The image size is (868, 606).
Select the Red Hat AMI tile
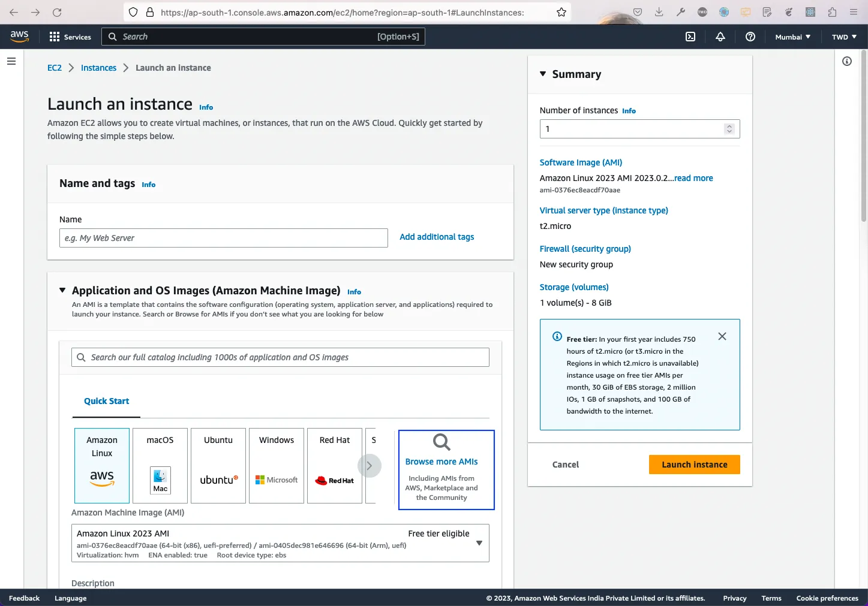[x=335, y=466]
